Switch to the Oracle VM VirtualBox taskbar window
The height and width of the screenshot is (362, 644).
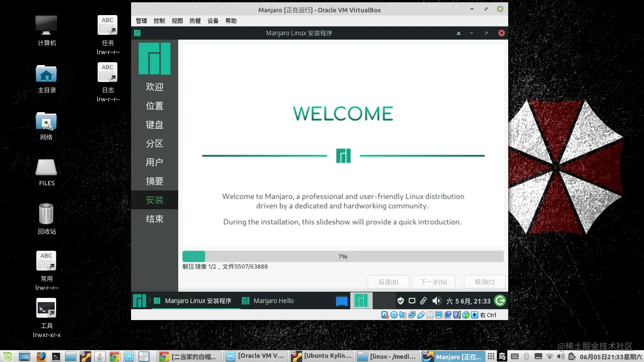tap(255, 356)
